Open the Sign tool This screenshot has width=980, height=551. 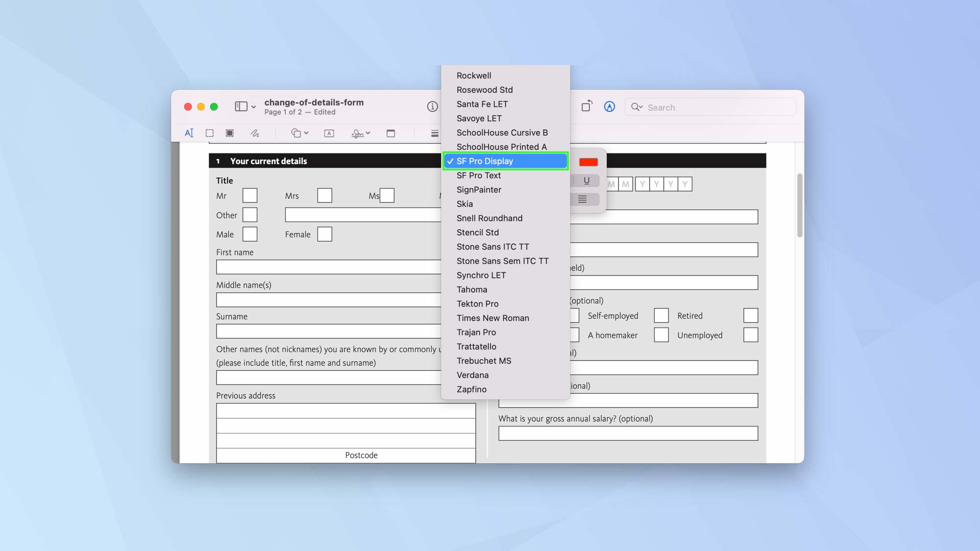click(357, 133)
